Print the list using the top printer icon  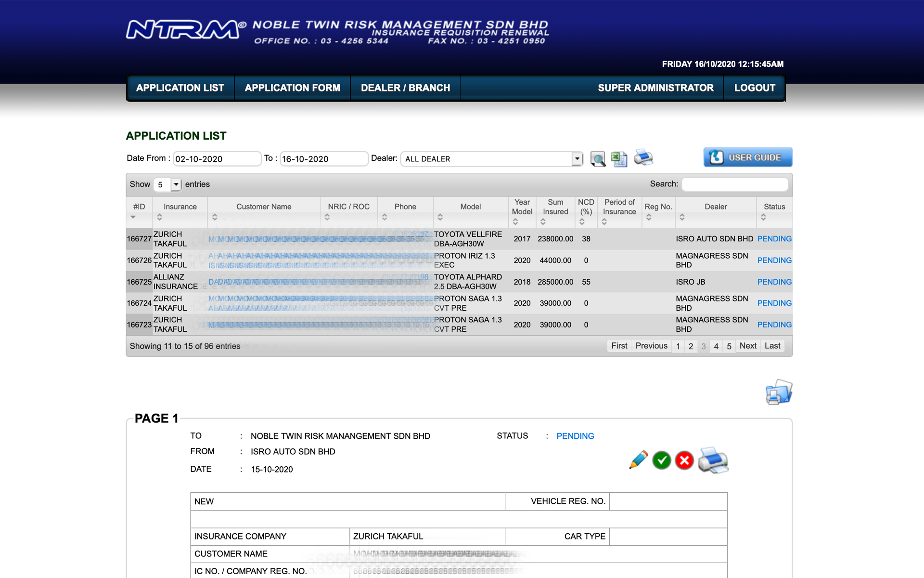point(643,158)
